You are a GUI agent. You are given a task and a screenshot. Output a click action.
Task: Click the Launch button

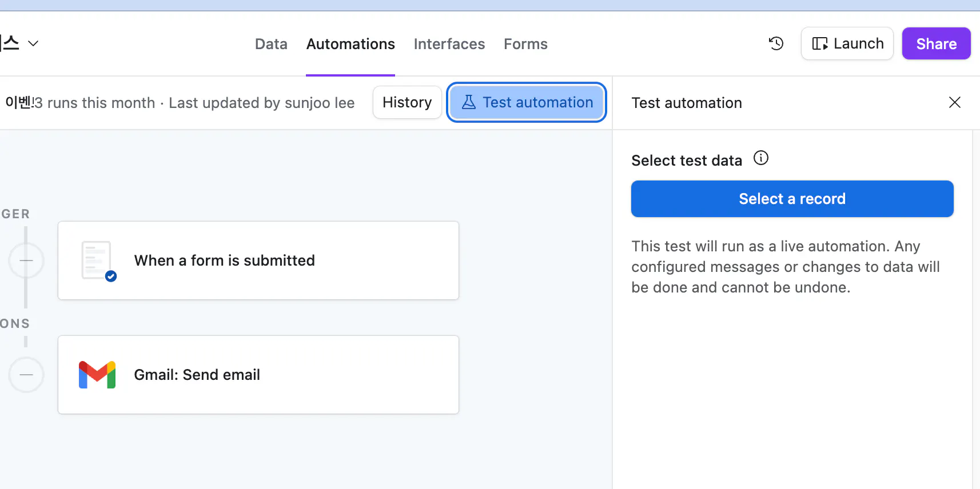pyautogui.click(x=847, y=43)
